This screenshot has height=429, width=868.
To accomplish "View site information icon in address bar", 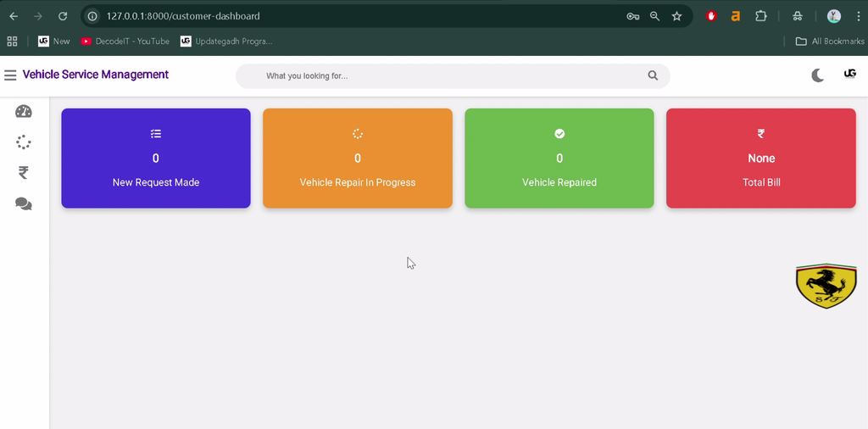I will (x=92, y=16).
